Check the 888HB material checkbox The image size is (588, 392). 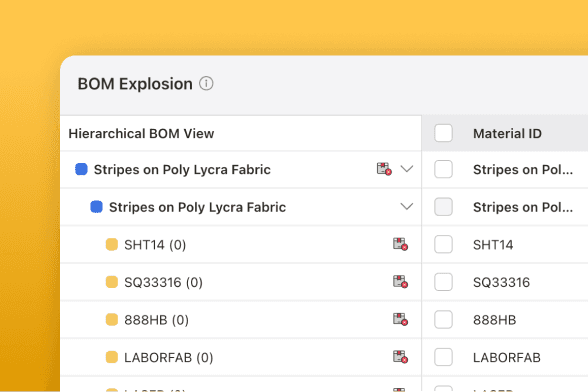(443, 319)
